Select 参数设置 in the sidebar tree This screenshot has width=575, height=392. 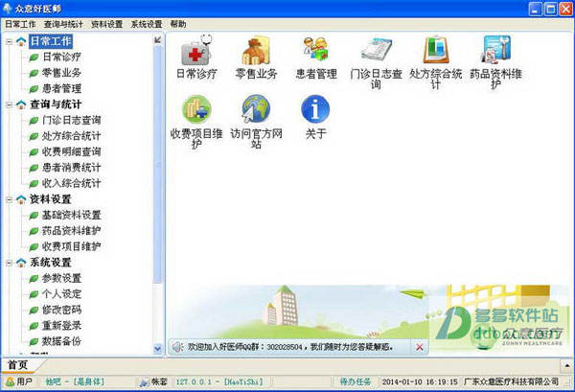click(61, 278)
